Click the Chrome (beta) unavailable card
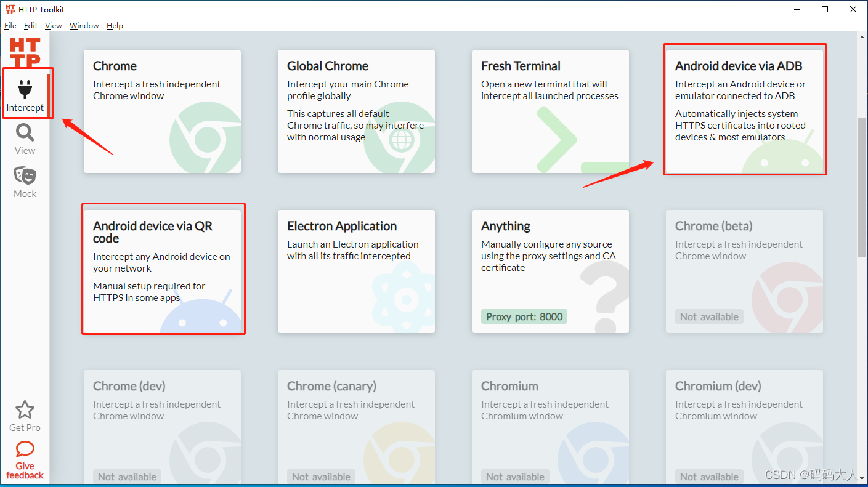Image resolution: width=868 pixels, height=487 pixels. pyautogui.click(x=744, y=272)
